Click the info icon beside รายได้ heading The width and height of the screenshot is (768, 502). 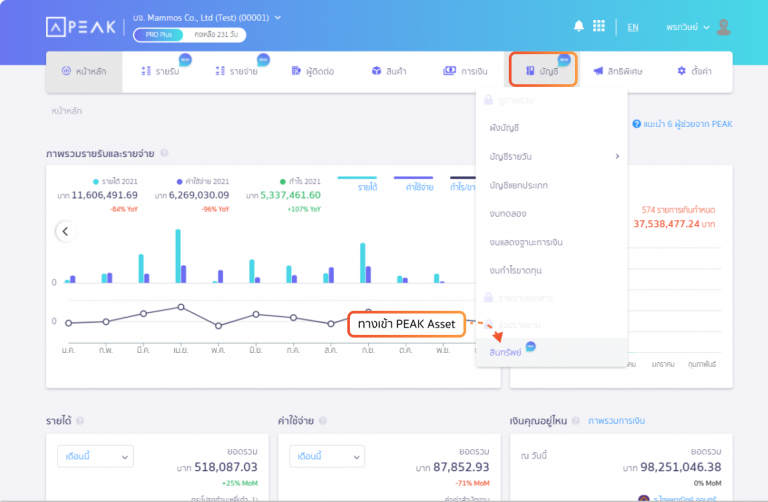(80, 421)
